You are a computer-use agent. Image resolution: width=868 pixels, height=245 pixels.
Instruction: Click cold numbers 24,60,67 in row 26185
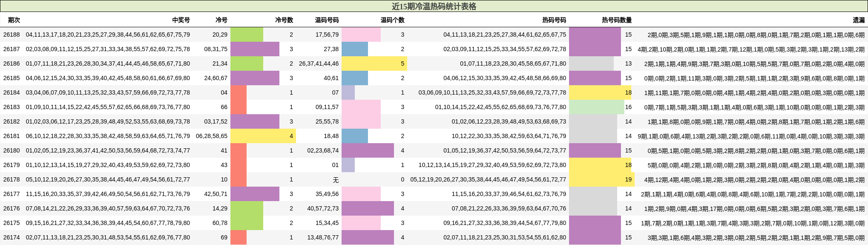tap(216, 78)
